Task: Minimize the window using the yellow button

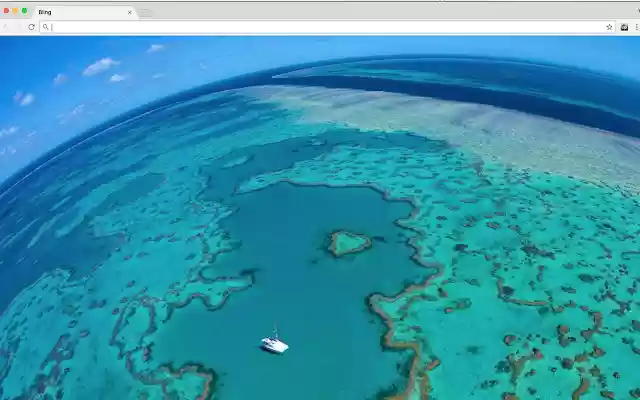Action: tap(15, 11)
